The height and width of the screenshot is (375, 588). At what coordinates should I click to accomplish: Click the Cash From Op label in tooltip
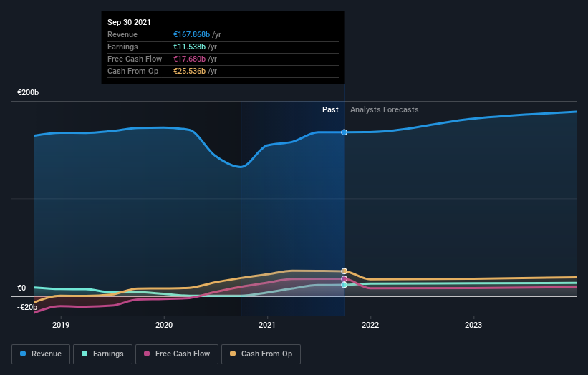(x=132, y=71)
